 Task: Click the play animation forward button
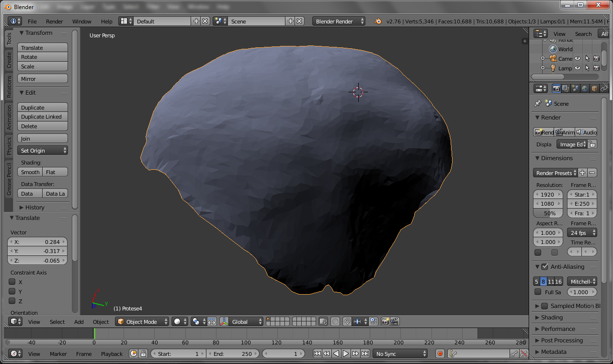coord(346,354)
